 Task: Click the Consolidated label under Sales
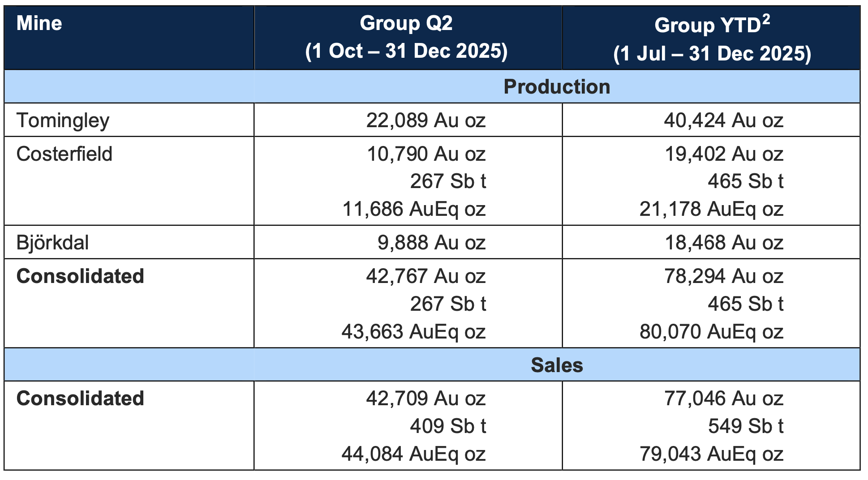pyautogui.click(x=80, y=399)
